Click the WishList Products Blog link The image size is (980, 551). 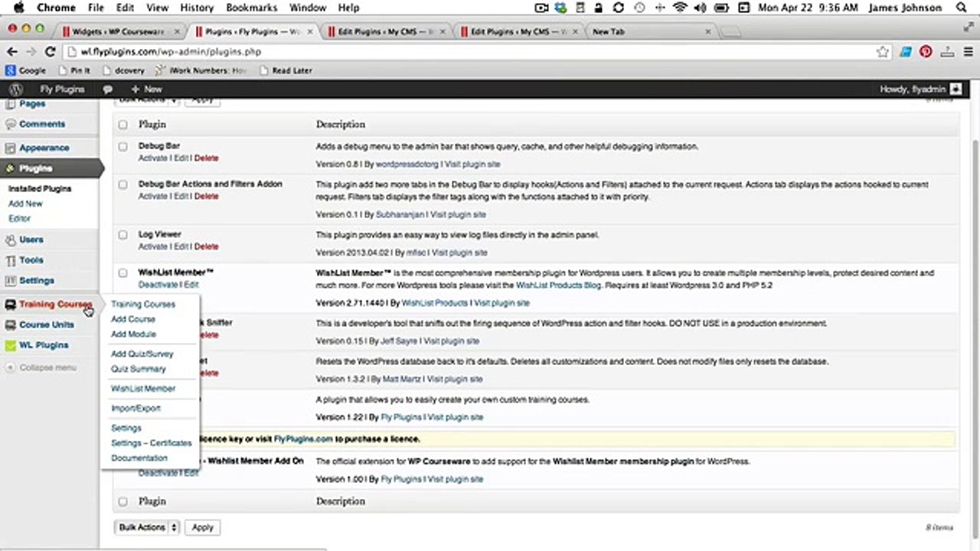click(x=558, y=285)
